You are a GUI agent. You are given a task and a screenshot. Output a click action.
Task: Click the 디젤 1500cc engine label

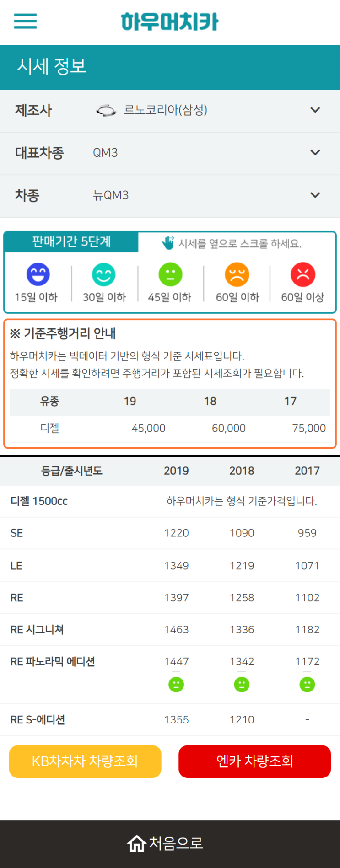click(39, 501)
